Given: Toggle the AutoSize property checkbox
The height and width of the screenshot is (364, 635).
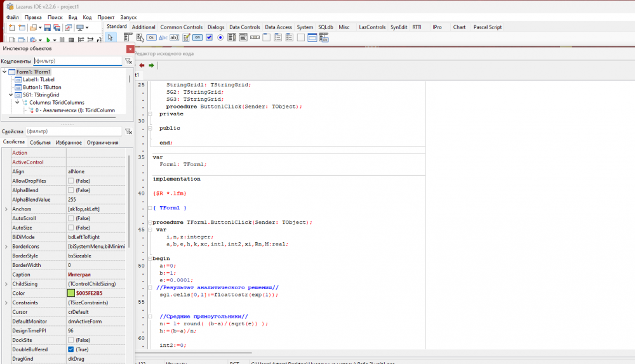Looking at the screenshot, I should point(71,228).
